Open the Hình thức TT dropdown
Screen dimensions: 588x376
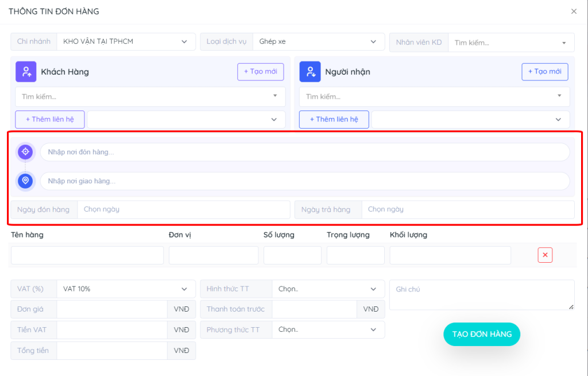tap(327, 289)
